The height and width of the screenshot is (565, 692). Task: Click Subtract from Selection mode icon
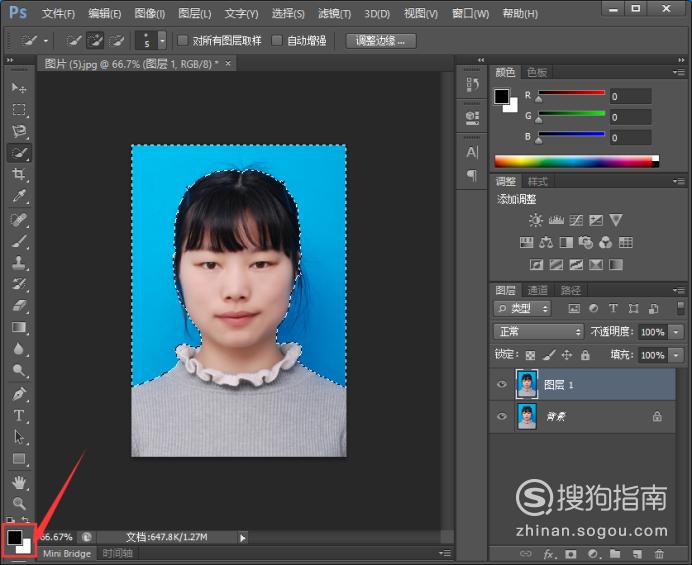click(x=117, y=41)
